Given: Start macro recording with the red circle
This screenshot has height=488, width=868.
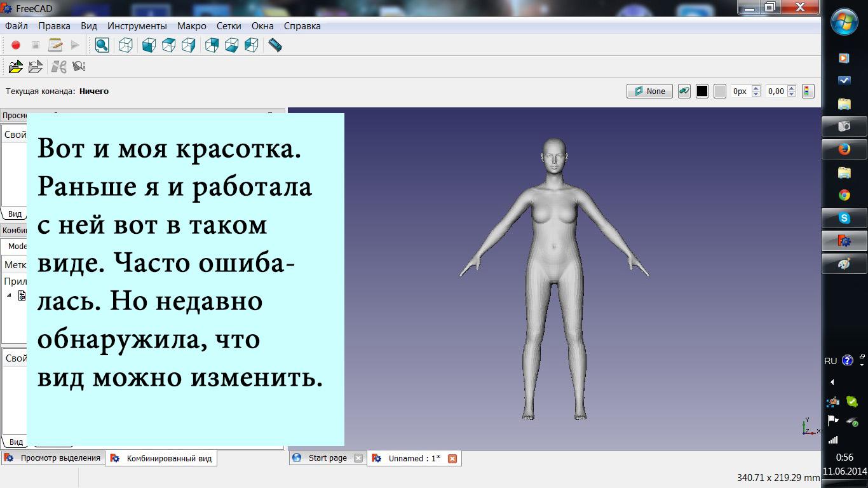Looking at the screenshot, I should pyautogui.click(x=16, y=45).
